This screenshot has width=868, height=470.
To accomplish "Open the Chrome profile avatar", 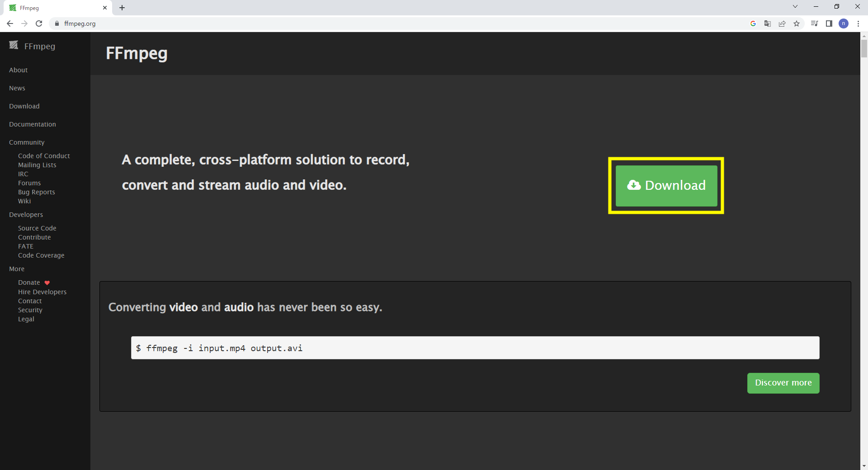I will pos(844,23).
